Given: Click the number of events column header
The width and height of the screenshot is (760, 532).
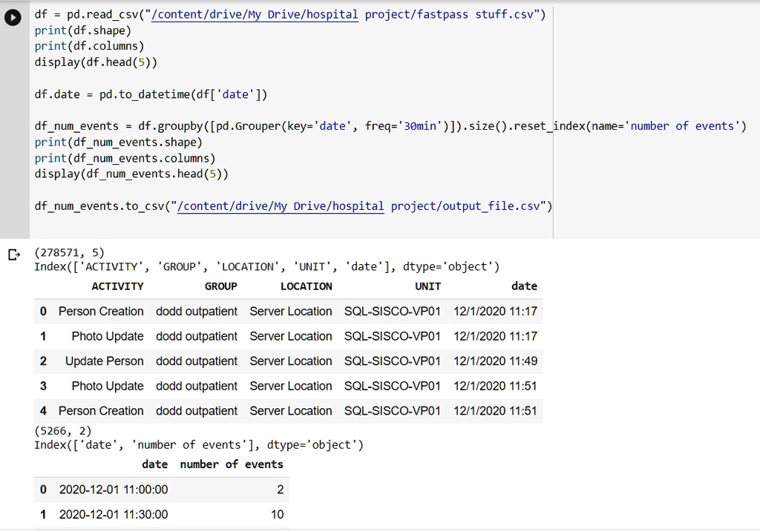Looking at the screenshot, I should tap(231, 464).
